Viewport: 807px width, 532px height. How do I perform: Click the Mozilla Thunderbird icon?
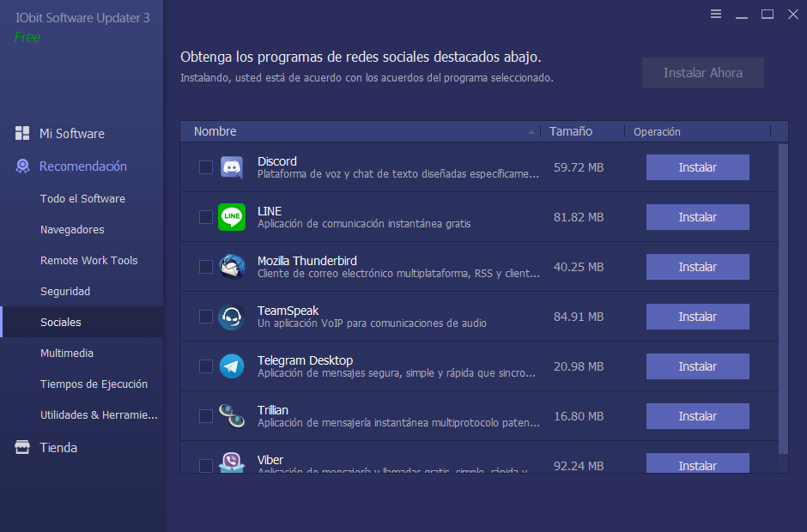[232, 267]
